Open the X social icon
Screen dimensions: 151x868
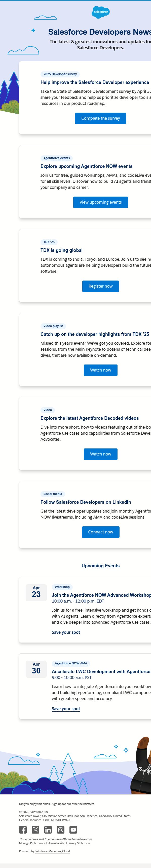pyautogui.click(x=35, y=830)
